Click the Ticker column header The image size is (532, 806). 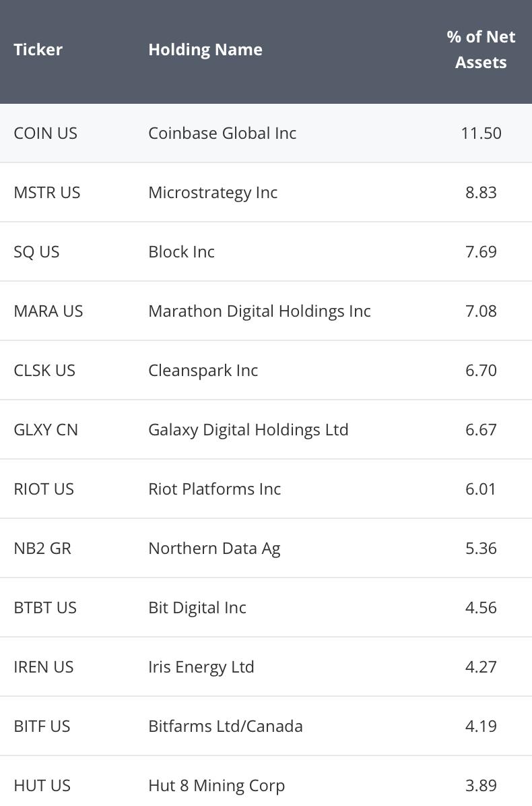[38, 49]
